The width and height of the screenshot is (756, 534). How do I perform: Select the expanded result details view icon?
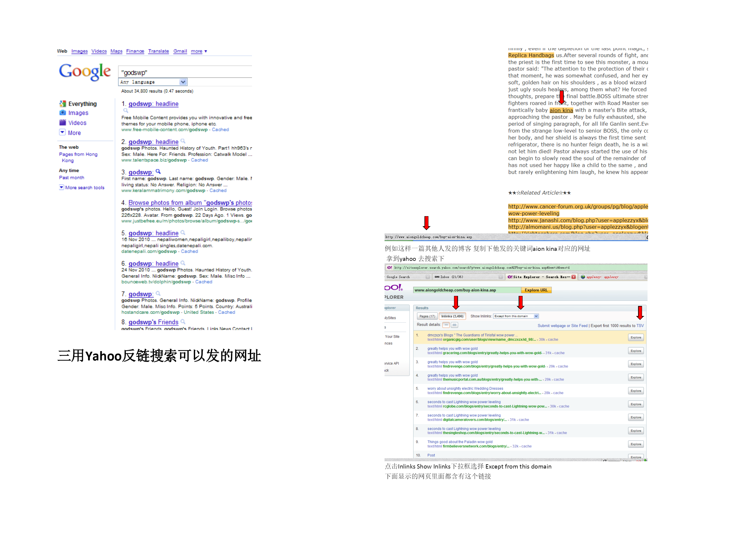click(x=454, y=325)
